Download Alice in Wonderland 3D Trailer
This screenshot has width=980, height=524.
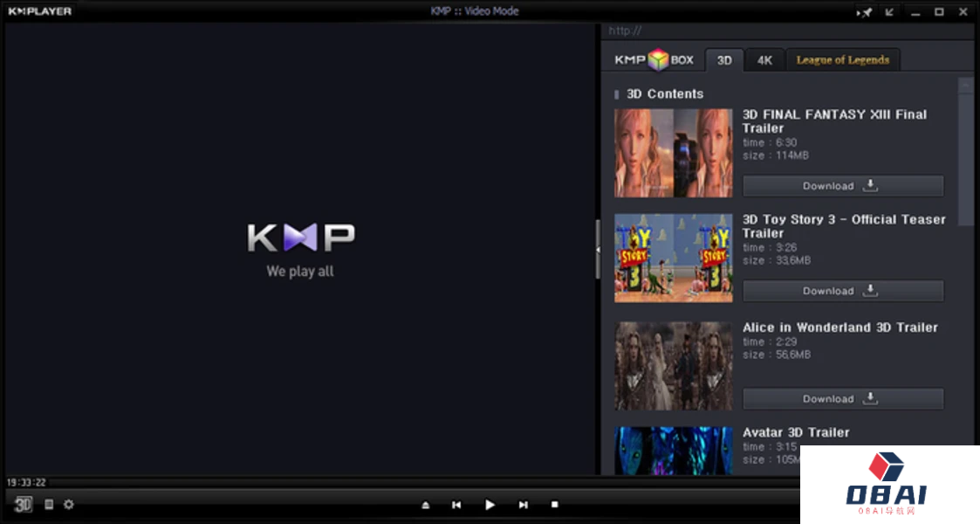(x=842, y=399)
